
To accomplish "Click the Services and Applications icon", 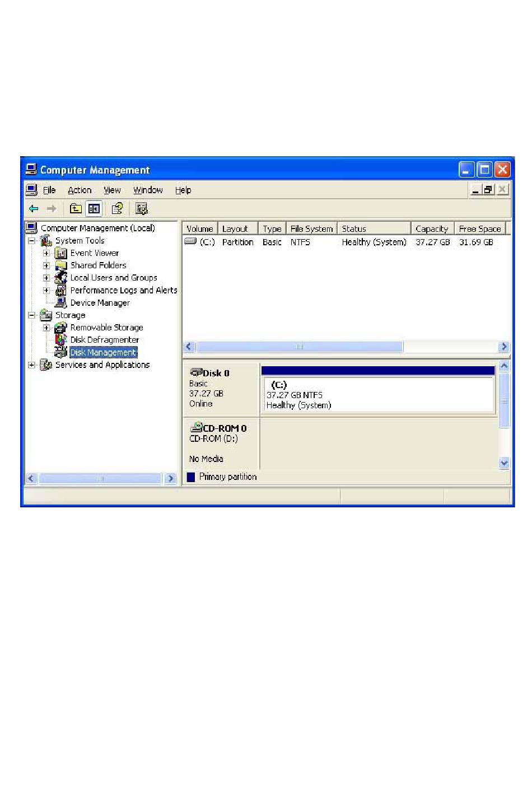I will 46,365.
